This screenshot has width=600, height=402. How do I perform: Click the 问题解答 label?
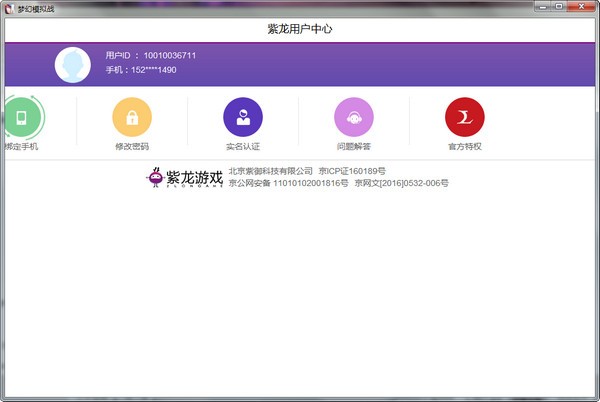[354, 146]
